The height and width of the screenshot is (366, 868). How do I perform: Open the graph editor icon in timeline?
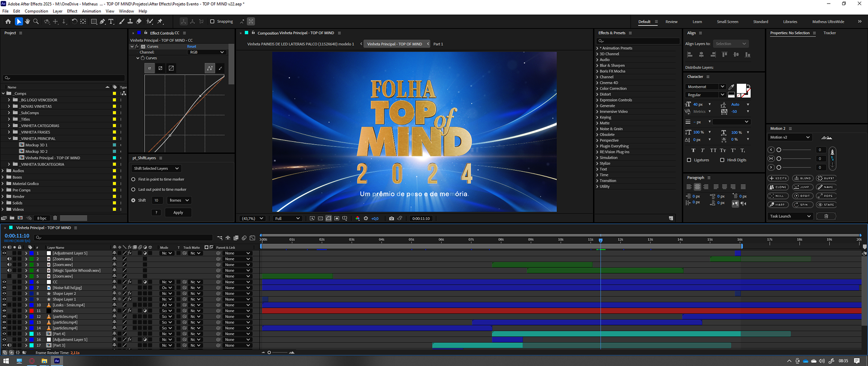click(x=252, y=238)
